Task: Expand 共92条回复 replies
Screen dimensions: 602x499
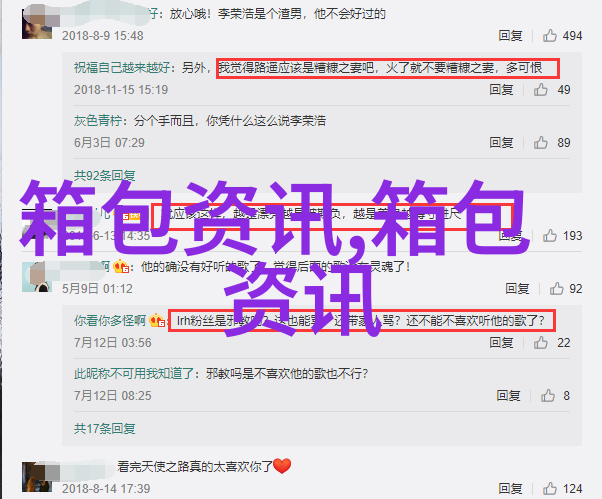Action: click(x=104, y=176)
